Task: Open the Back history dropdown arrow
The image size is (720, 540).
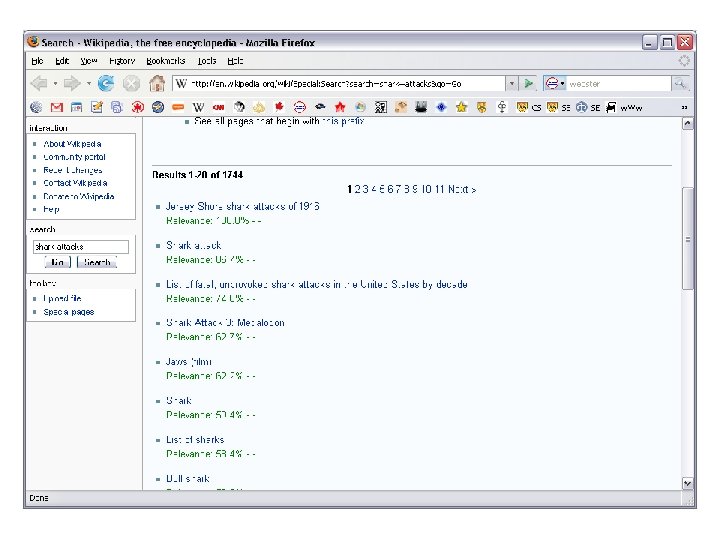Action: click(x=55, y=84)
